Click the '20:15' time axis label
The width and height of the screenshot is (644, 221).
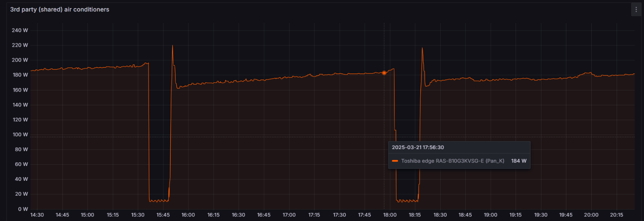616,215
